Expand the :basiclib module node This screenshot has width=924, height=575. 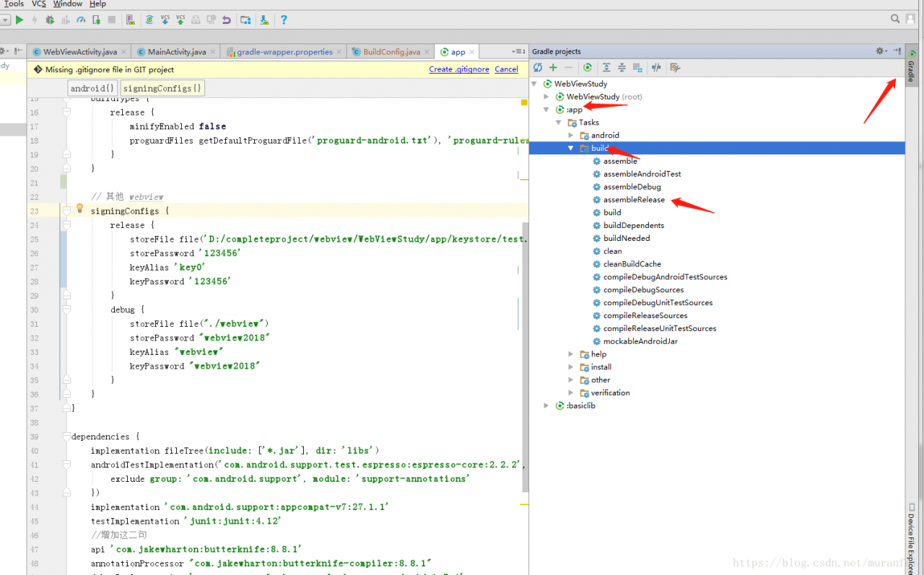point(546,405)
